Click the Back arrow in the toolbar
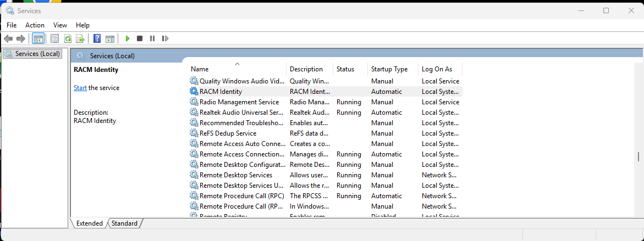 [x=8, y=38]
